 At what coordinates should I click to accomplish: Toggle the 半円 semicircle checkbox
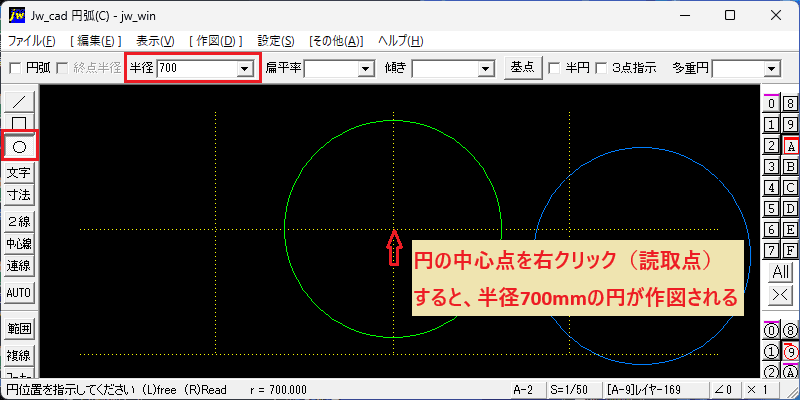click(x=553, y=68)
